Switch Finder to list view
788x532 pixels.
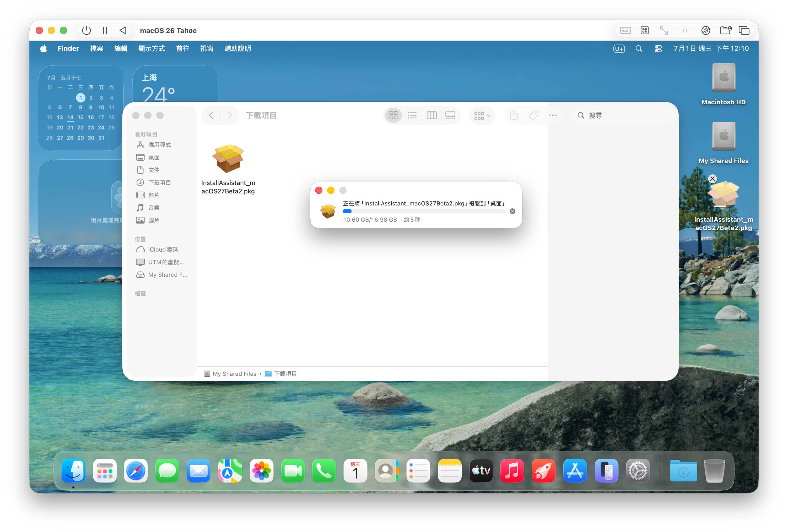[412, 115]
